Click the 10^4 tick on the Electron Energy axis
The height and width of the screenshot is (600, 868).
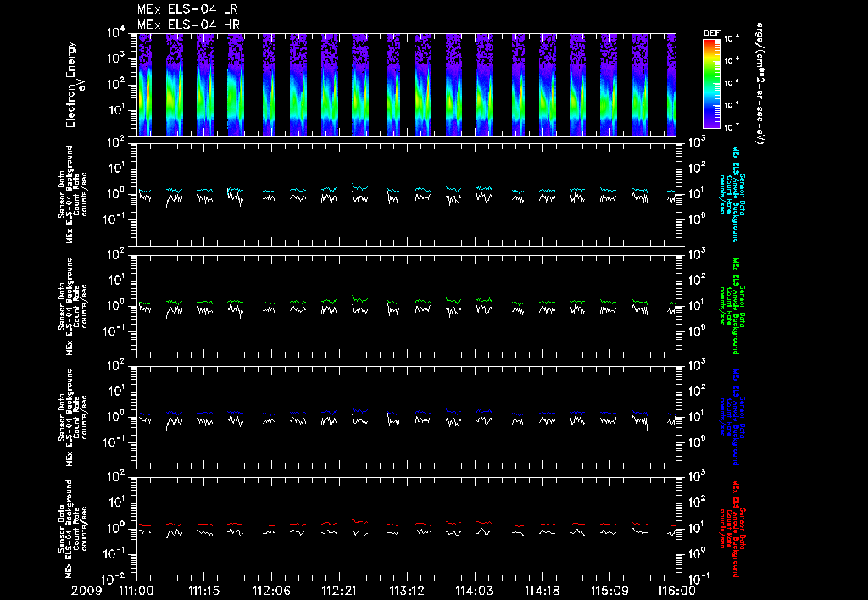coord(117,33)
